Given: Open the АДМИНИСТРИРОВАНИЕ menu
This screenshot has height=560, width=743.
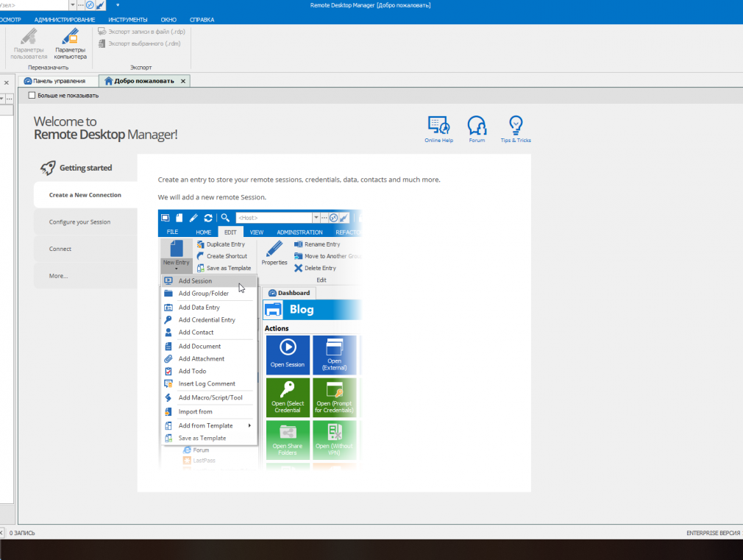Looking at the screenshot, I should pos(65,20).
